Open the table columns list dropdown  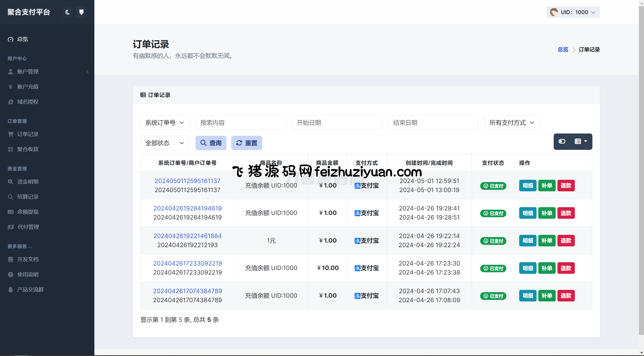pos(581,141)
